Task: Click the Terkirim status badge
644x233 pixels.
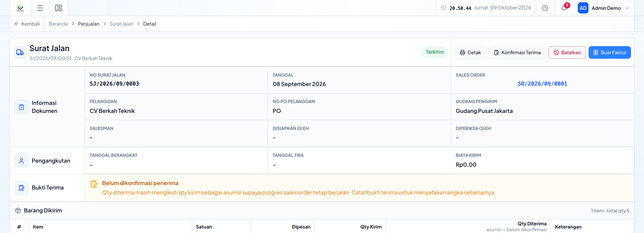Action: (435, 52)
